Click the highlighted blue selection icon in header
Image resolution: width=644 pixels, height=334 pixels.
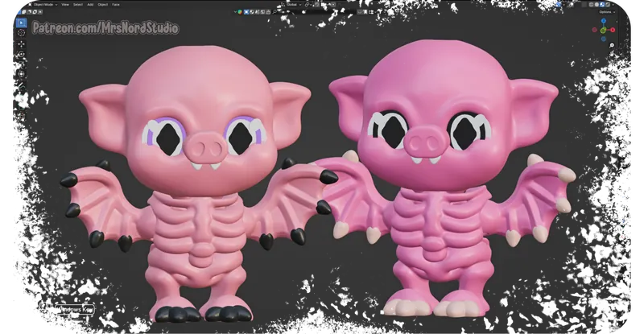click(x=246, y=12)
